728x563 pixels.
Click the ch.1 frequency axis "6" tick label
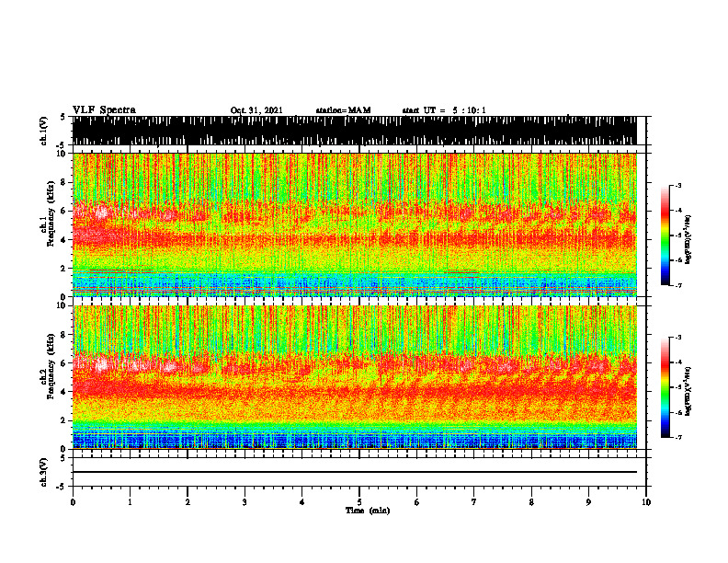[64, 211]
